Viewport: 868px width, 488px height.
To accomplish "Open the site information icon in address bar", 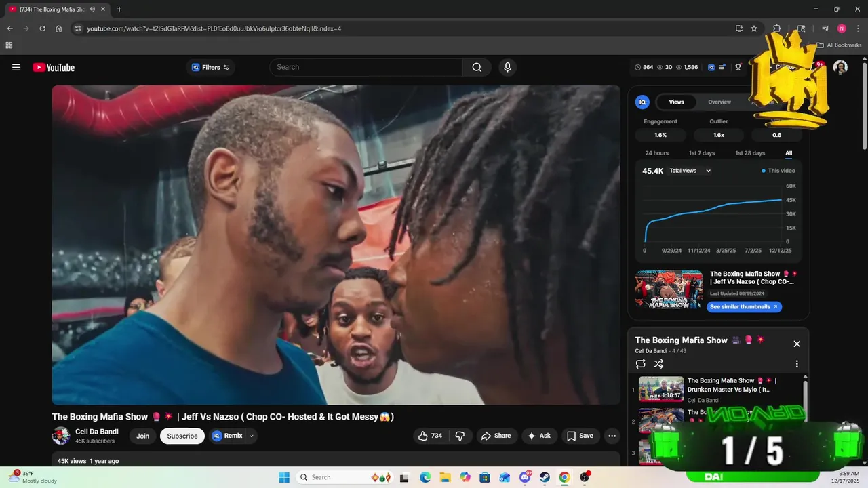I will click(78, 28).
